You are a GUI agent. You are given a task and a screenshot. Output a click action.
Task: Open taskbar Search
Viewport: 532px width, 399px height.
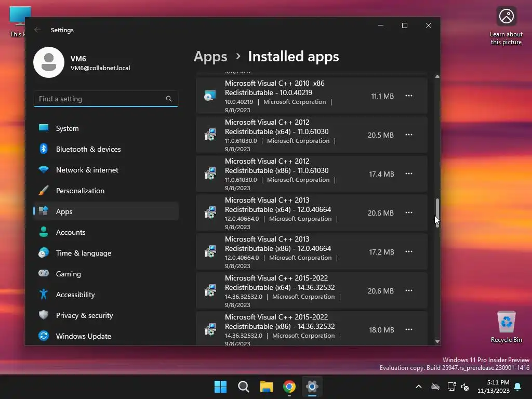[243, 387]
